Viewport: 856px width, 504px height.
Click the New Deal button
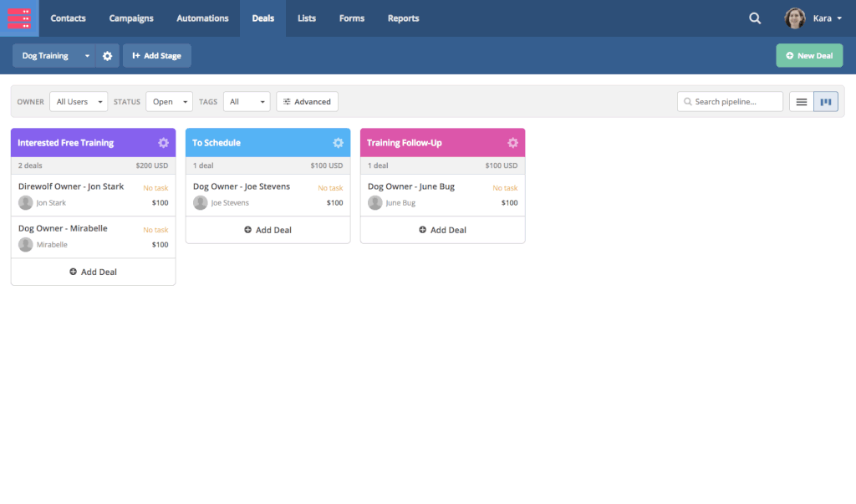tap(809, 56)
